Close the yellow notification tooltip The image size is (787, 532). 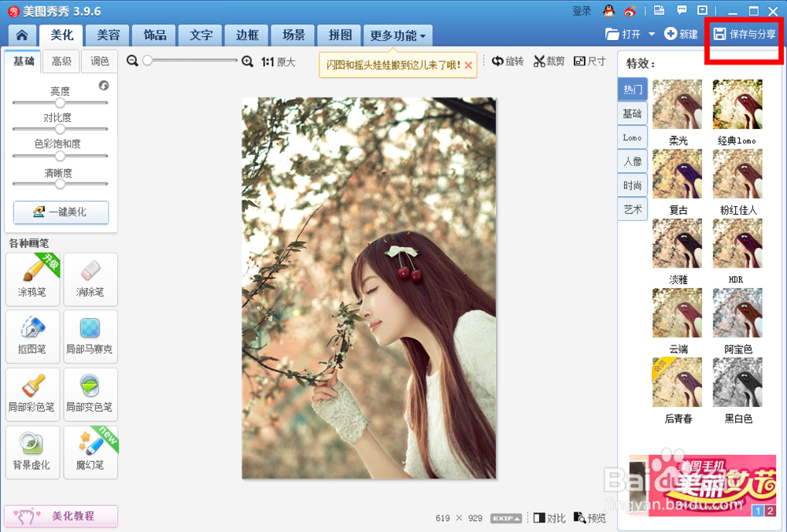point(468,65)
